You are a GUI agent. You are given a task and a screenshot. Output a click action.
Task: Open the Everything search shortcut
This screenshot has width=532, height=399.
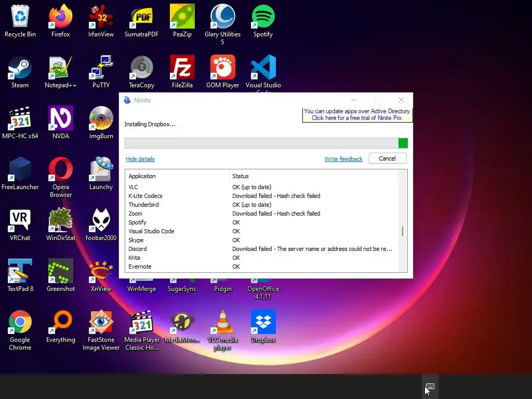pos(60,322)
